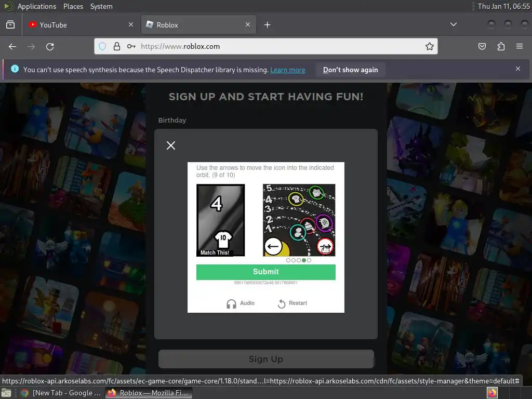
Task: Switch to the Roblox tab
Action: [198, 25]
